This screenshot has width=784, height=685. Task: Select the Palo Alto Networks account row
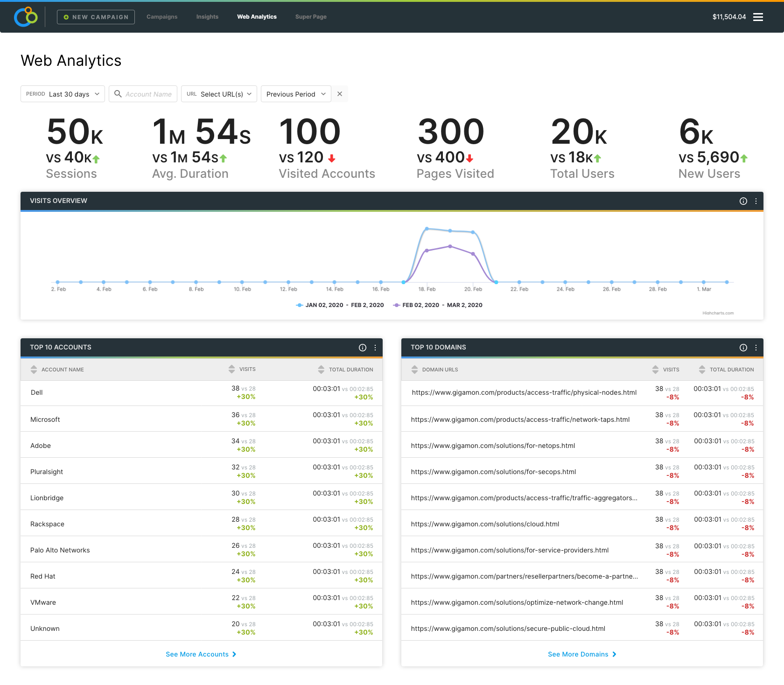tap(202, 550)
